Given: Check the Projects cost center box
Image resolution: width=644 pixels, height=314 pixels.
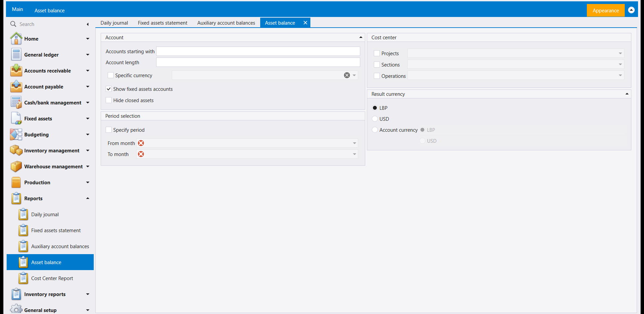Looking at the screenshot, I should [x=377, y=53].
